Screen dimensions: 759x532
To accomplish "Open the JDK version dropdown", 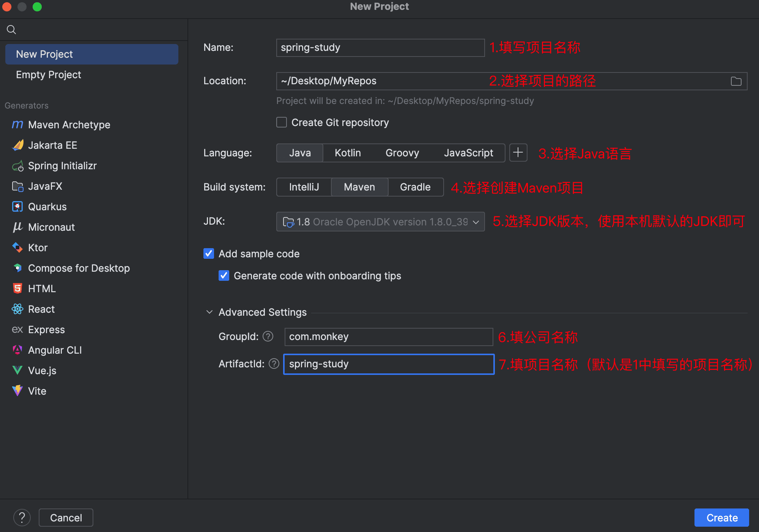I will [x=380, y=222].
